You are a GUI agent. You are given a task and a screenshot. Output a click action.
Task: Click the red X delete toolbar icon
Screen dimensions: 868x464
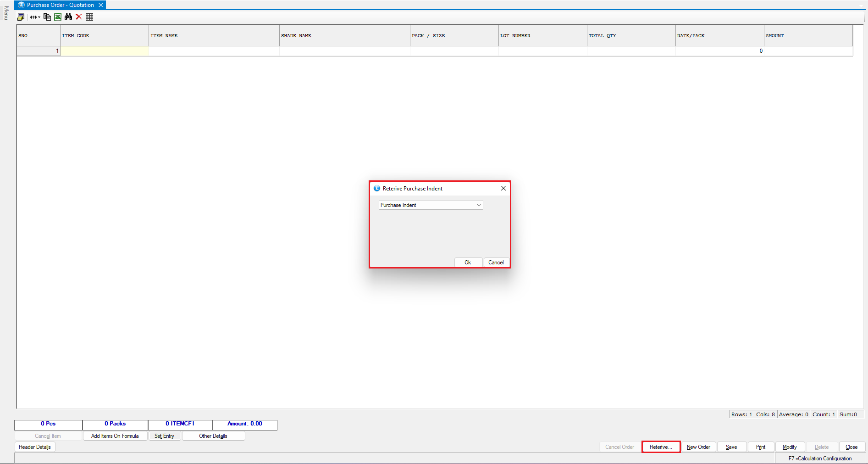[79, 17]
